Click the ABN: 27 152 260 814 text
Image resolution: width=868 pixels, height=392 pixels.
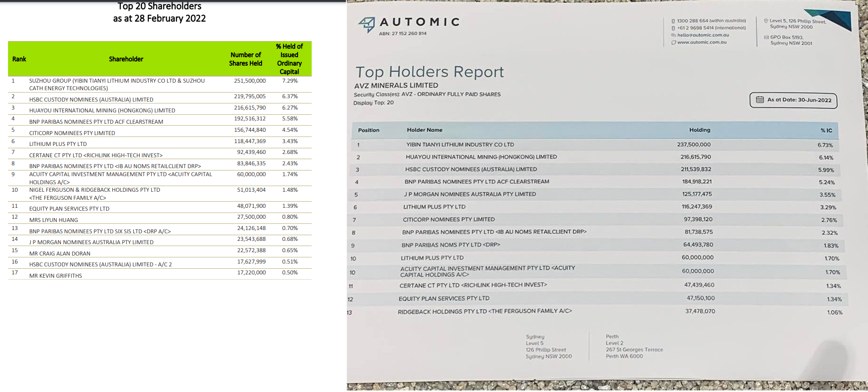(402, 34)
